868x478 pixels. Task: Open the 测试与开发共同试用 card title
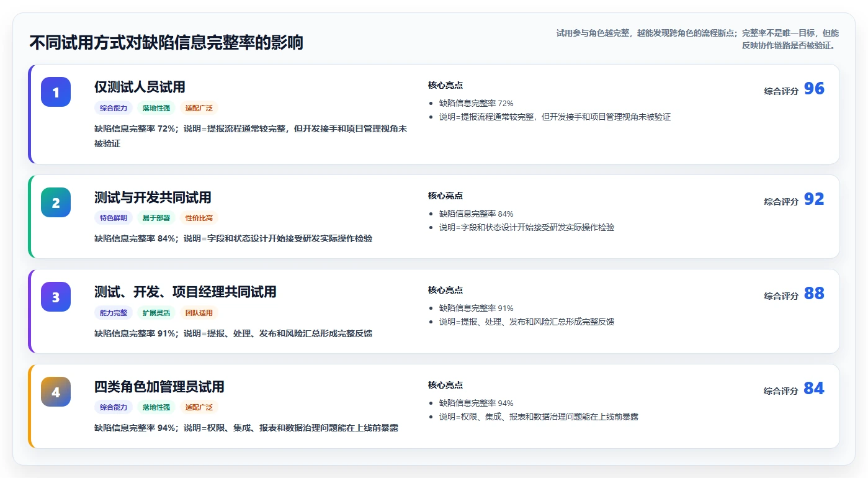pos(153,197)
